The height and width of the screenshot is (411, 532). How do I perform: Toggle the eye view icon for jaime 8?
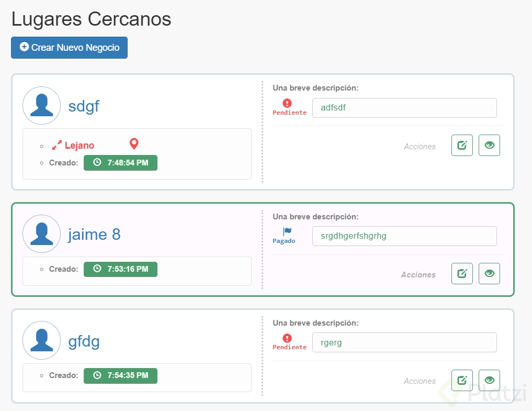(489, 273)
